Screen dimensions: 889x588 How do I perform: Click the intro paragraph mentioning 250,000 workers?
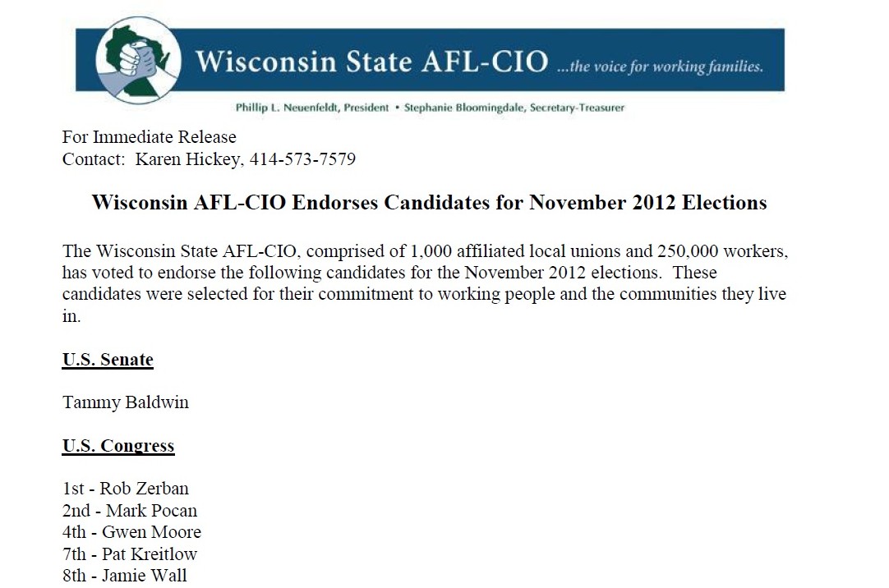pos(425,283)
